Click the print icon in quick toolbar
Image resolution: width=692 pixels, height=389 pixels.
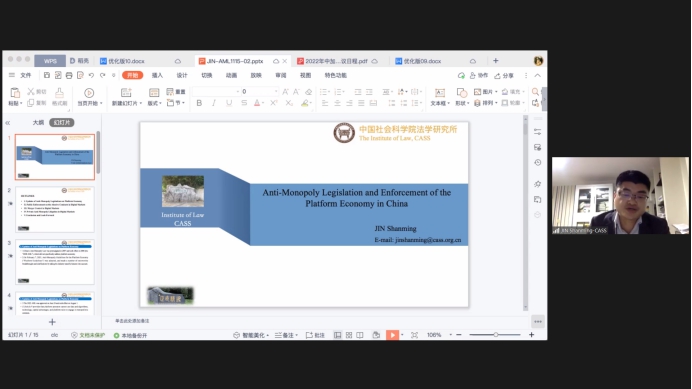click(x=69, y=76)
